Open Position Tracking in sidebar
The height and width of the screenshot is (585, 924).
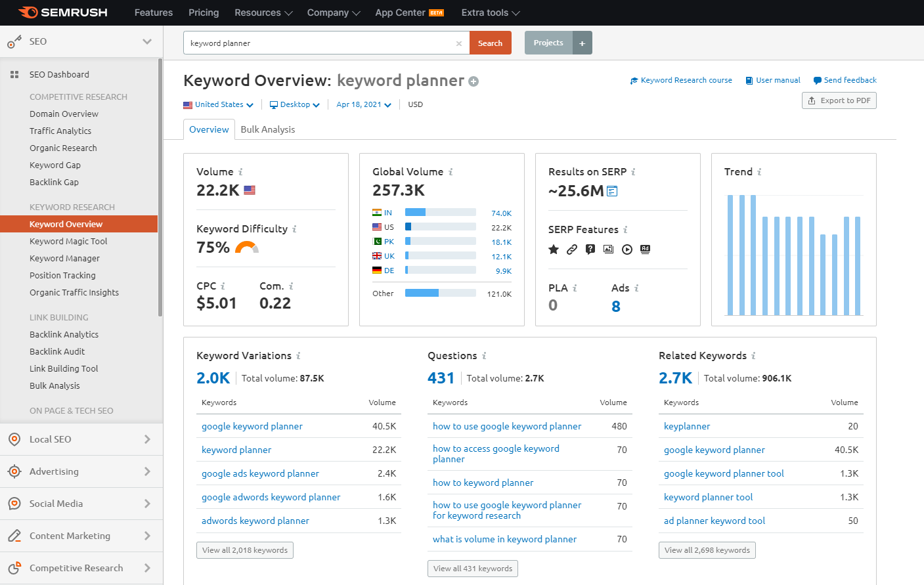pos(62,275)
